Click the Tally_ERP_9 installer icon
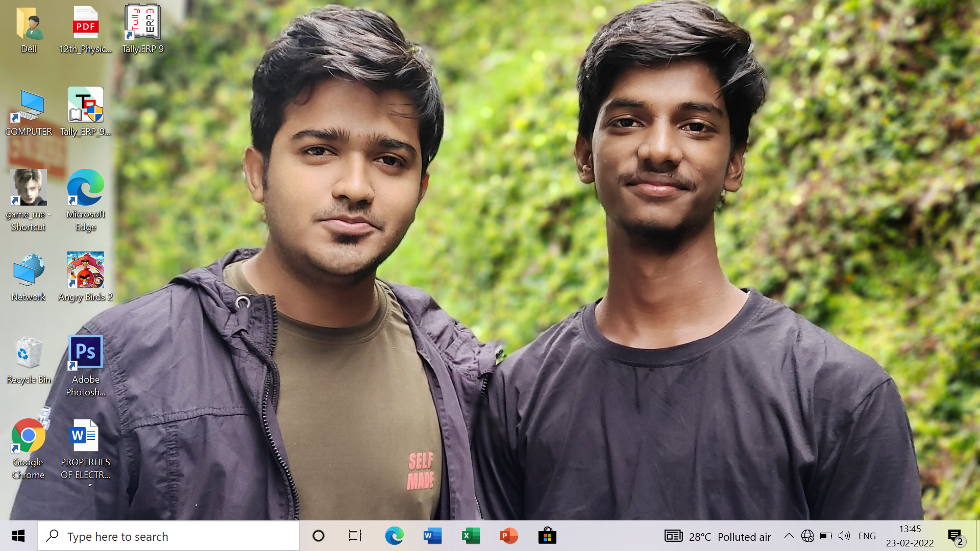 point(86,106)
